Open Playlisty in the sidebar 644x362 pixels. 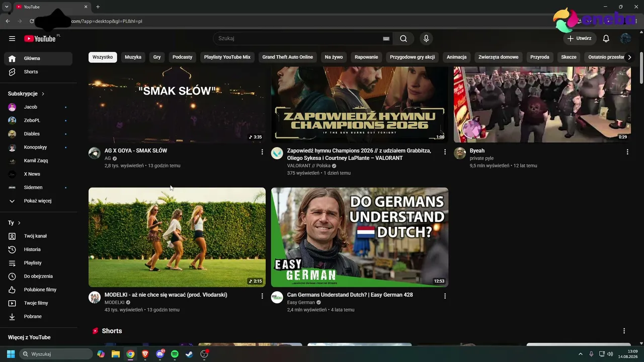click(x=38, y=263)
